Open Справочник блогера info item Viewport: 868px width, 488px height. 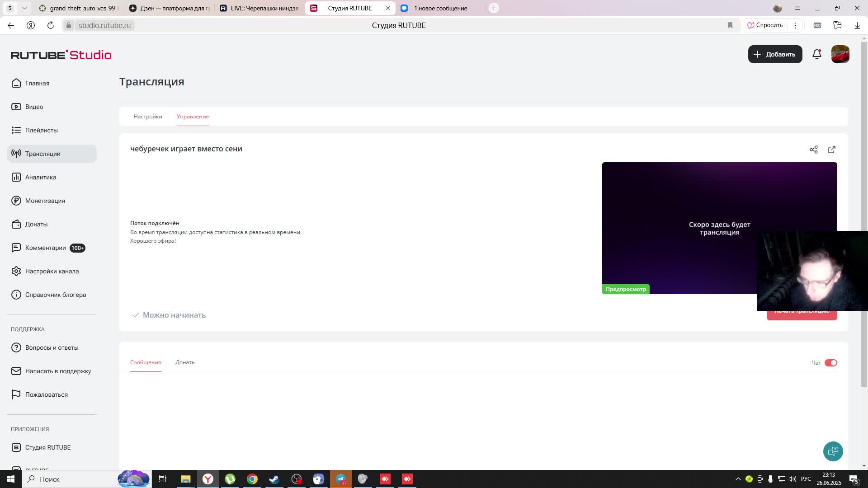55,295
